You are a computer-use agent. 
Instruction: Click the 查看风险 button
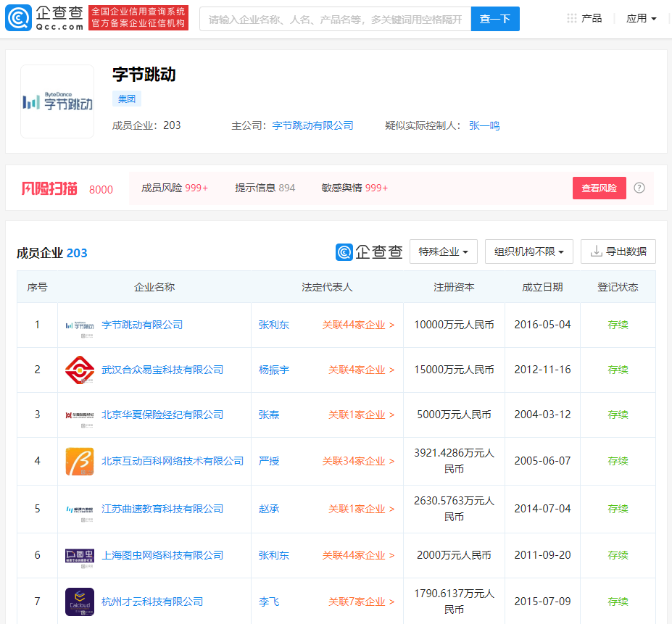click(599, 188)
